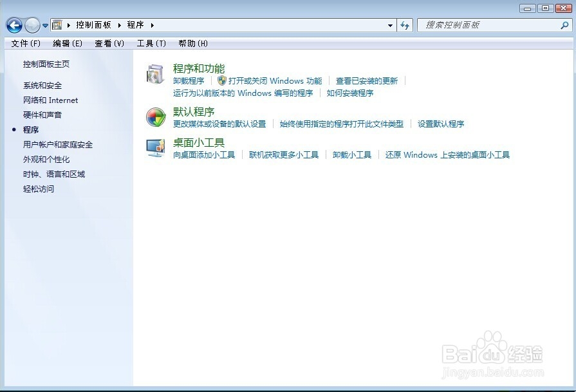Click the Default Programs colored icon
Viewport: 576px width, 392px height.
(x=154, y=118)
